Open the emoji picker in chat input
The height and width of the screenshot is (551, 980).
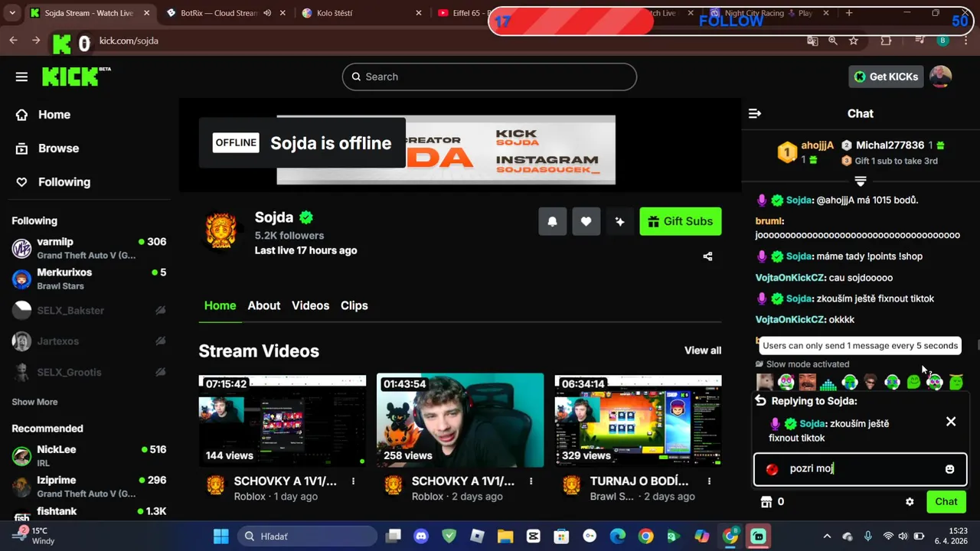[949, 469]
